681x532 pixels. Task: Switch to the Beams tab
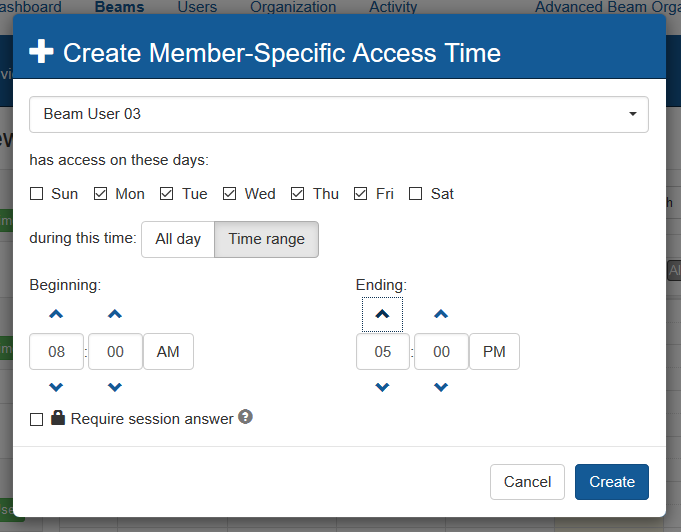119,7
